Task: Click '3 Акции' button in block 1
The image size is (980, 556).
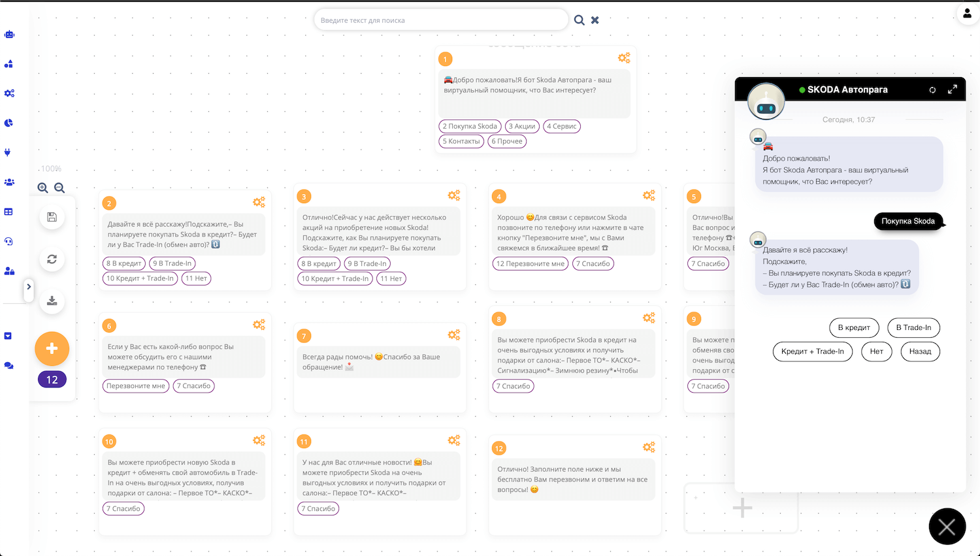Action: [522, 126]
